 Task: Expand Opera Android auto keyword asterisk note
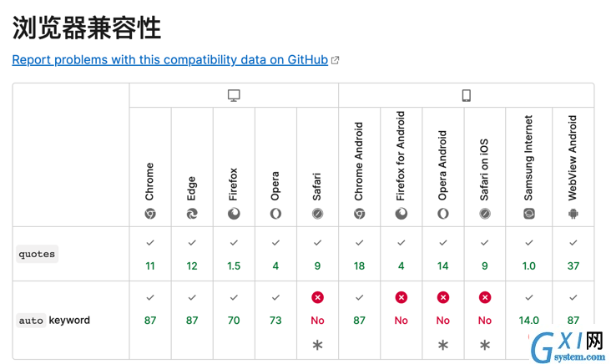tap(443, 345)
